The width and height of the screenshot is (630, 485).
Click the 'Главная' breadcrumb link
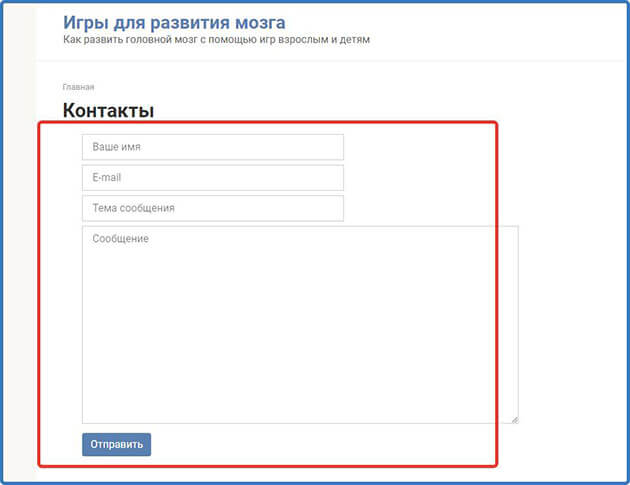click(x=78, y=87)
